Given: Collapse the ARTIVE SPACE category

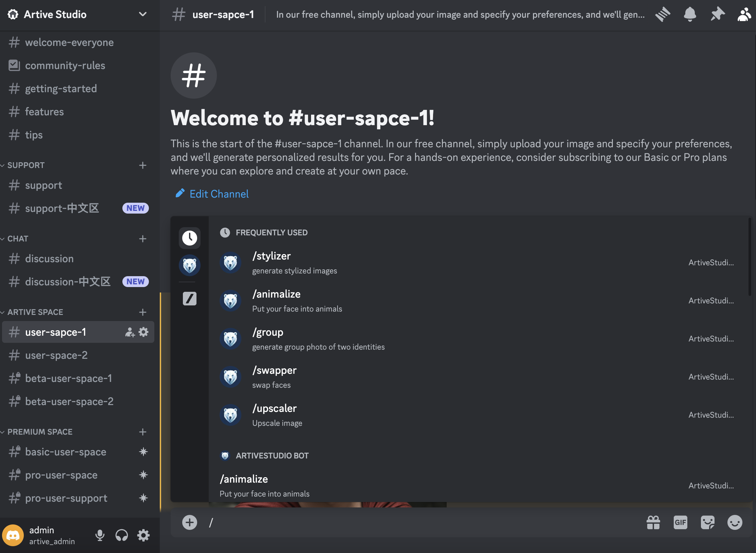Looking at the screenshot, I should coord(35,312).
